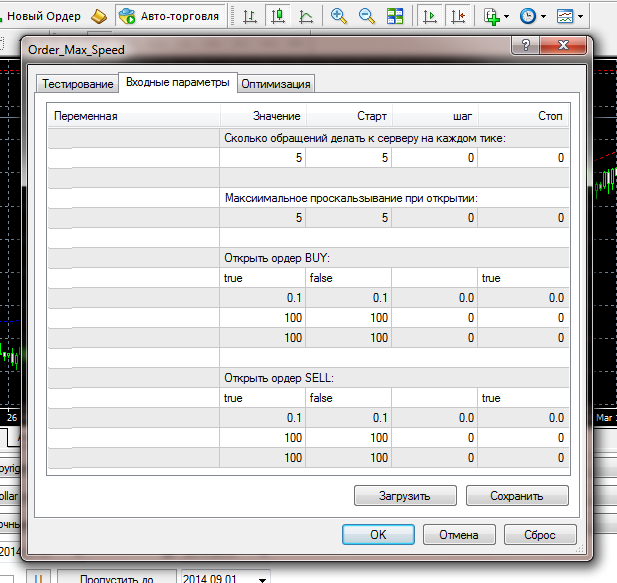Screen dimensions: 617x583
Task: Expand the indicators dropdown arrow
Action: point(506,17)
